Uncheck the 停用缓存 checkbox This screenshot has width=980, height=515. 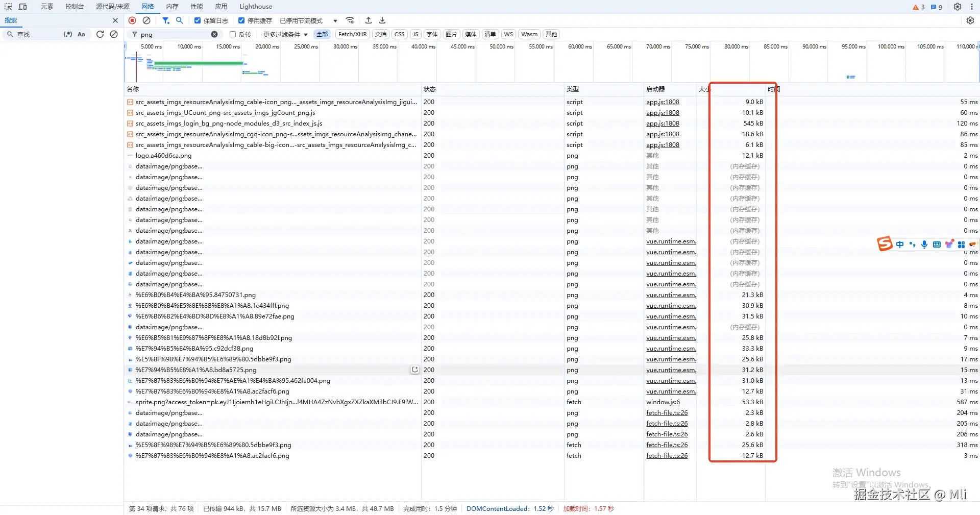(241, 20)
